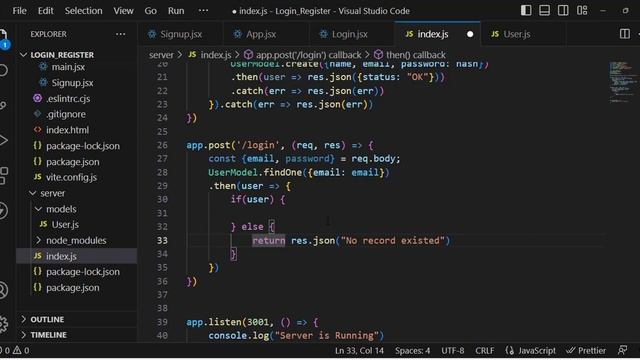Open the Edit menu
Screen dimensions: 640x360
(x=45, y=11)
